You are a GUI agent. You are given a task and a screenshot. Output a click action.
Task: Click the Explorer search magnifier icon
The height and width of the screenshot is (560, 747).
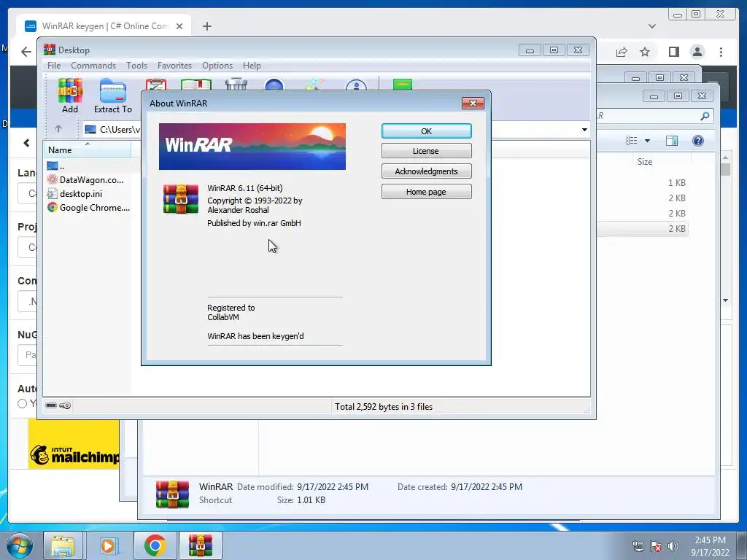[x=705, y=116]
